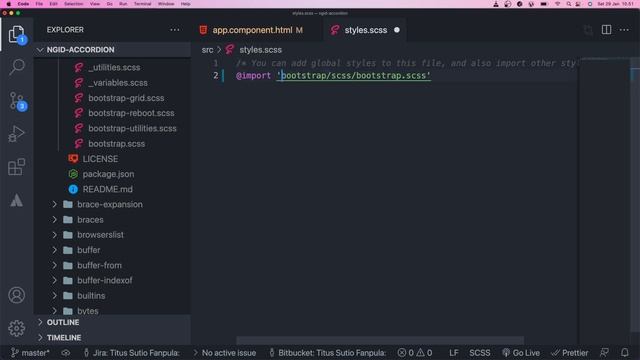640x360 pixels.
Task: Split the editor to the right
Action: coord(606,30)
